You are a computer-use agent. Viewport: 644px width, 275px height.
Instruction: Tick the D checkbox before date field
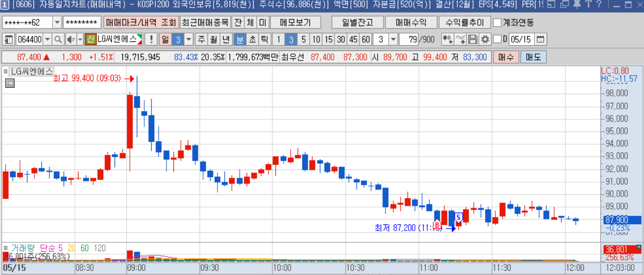(498, 40)
